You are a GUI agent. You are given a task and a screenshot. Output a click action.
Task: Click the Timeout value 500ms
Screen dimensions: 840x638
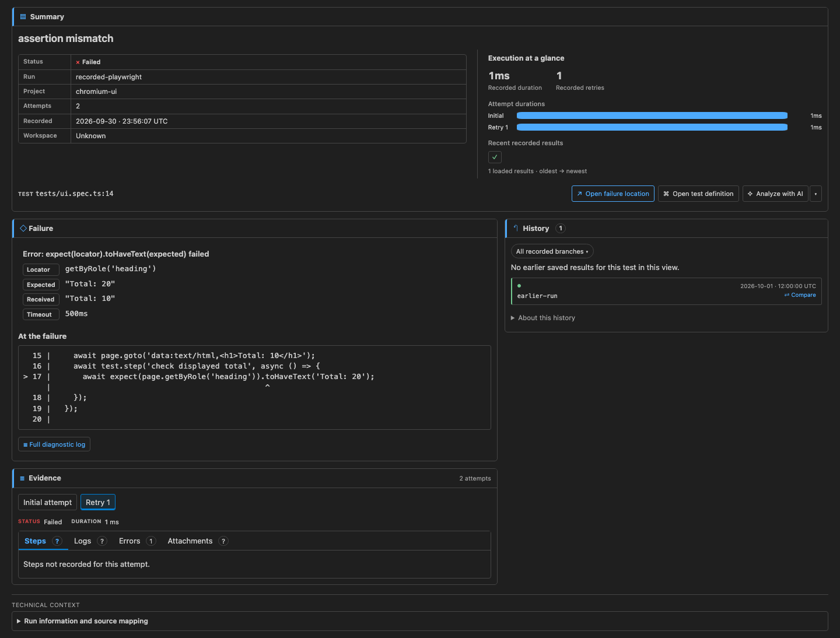pos(76,314)
